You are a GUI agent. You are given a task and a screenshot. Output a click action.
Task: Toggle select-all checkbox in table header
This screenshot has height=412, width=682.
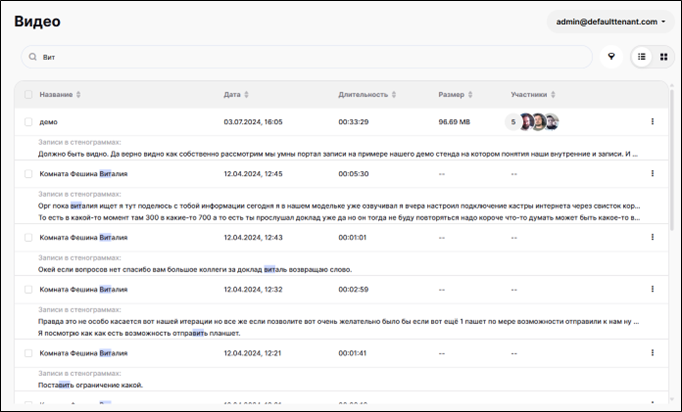click(x=28, y=95)
